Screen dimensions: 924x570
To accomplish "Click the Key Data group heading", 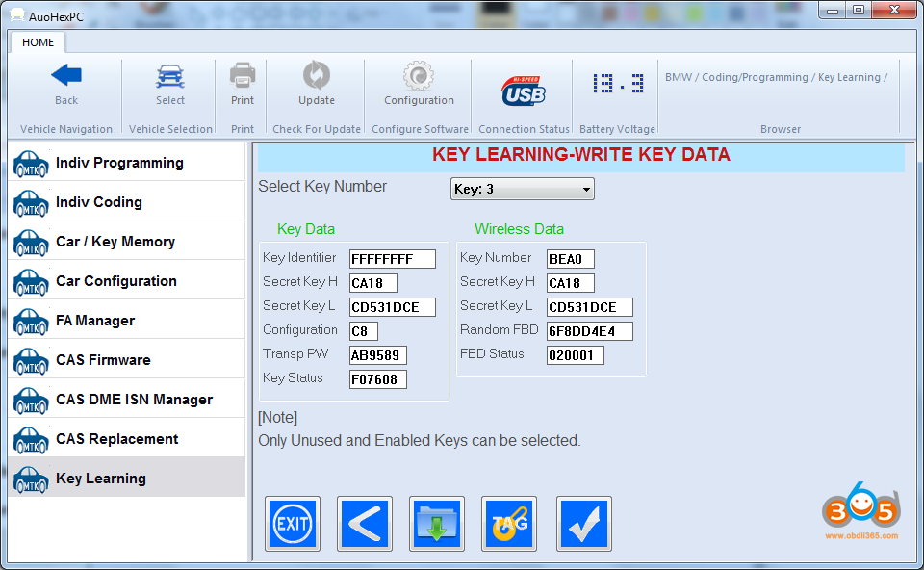I will [306, 229].
